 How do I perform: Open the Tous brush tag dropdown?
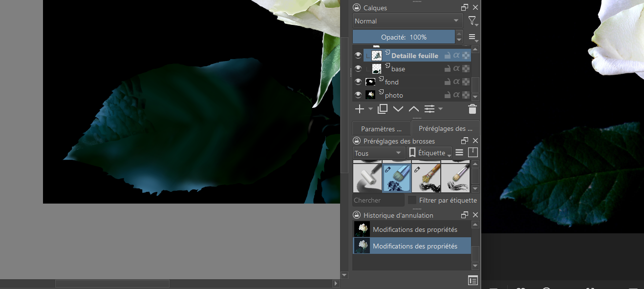point(379,153)
